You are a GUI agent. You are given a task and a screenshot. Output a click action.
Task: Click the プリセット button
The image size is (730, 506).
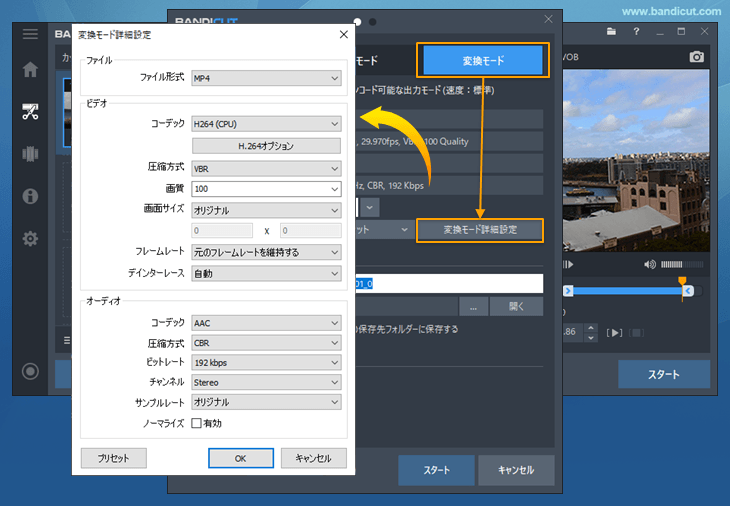(114, 458)
